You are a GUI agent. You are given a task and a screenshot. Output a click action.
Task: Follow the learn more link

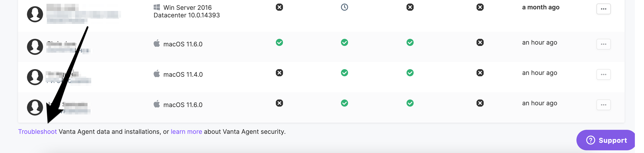coord(186,132)
